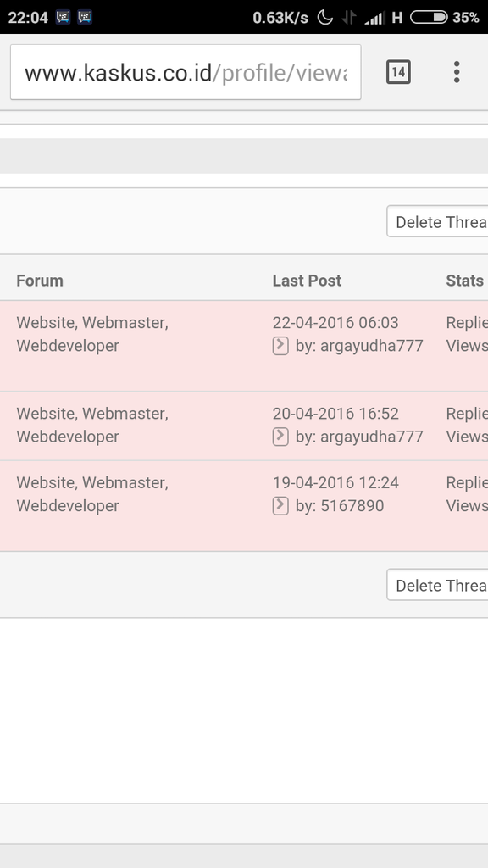Tap the battery indicator in status bar

(x=429, y=18)
